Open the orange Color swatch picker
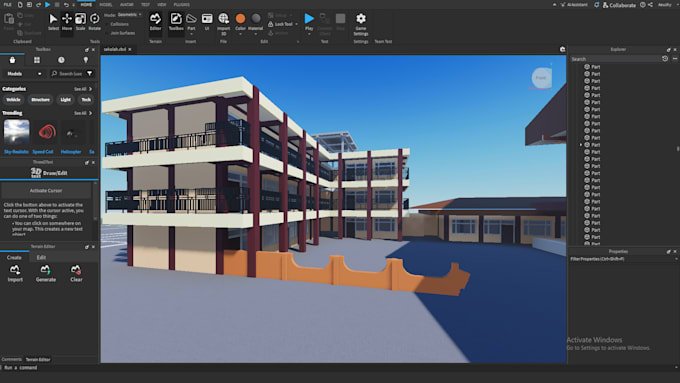680x383 pixels. click(x=240, y=19)
